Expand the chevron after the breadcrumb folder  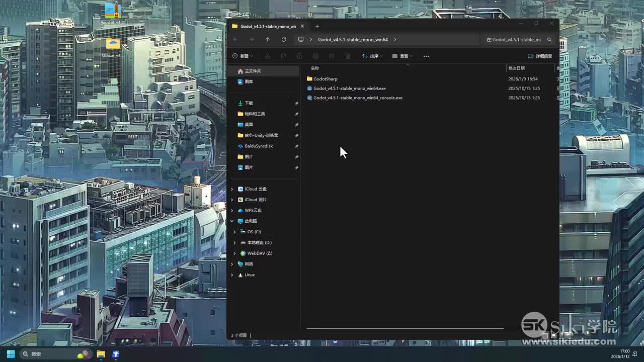pyautogui.click(x=395, y=40)
